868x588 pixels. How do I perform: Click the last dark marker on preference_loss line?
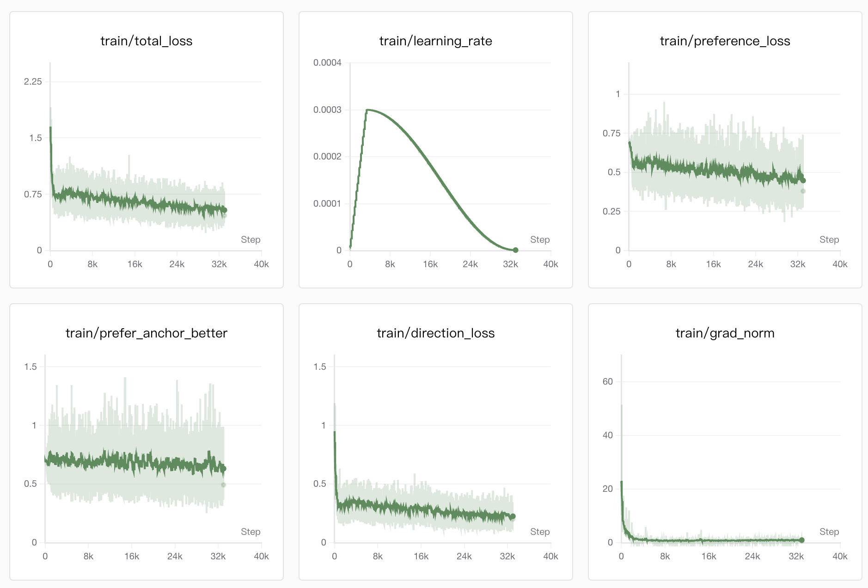click(803, 181)
